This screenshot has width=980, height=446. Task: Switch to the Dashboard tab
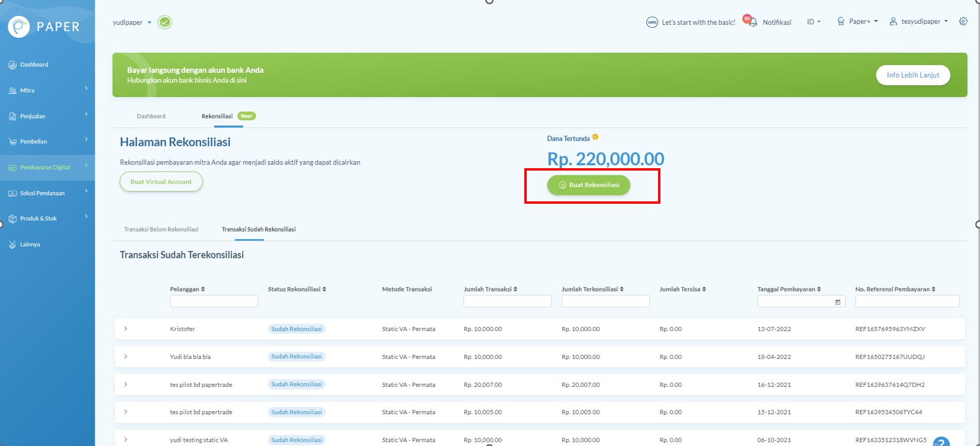coord(151,116)
